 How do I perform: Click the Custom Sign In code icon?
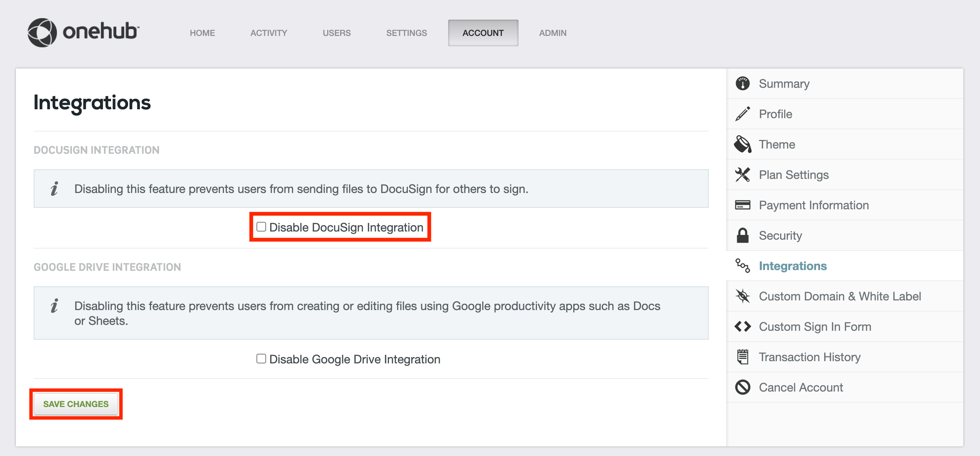click(742, 327)
